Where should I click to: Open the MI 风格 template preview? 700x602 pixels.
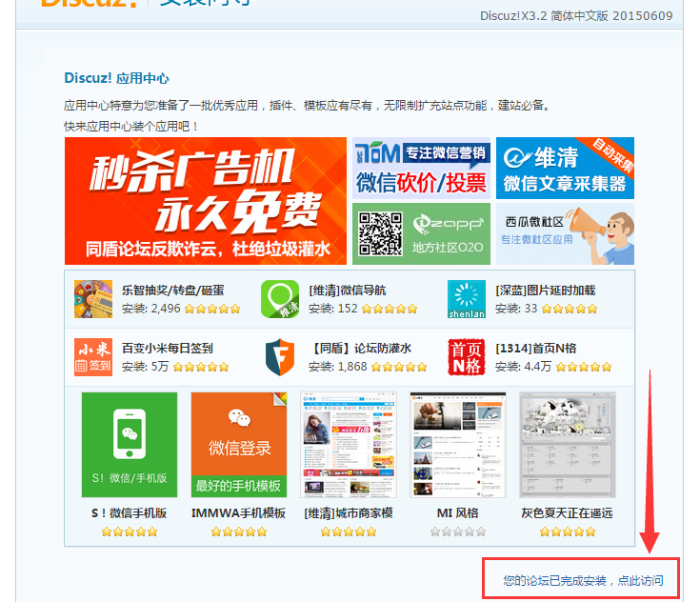(x=457, y=445)
